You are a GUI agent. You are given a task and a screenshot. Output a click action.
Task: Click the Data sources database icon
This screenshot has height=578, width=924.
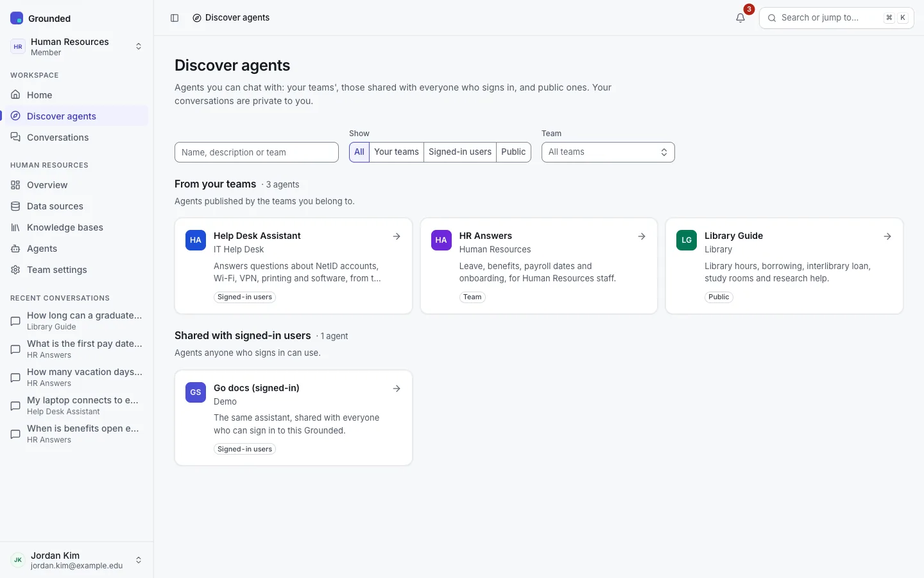[15, 206]
